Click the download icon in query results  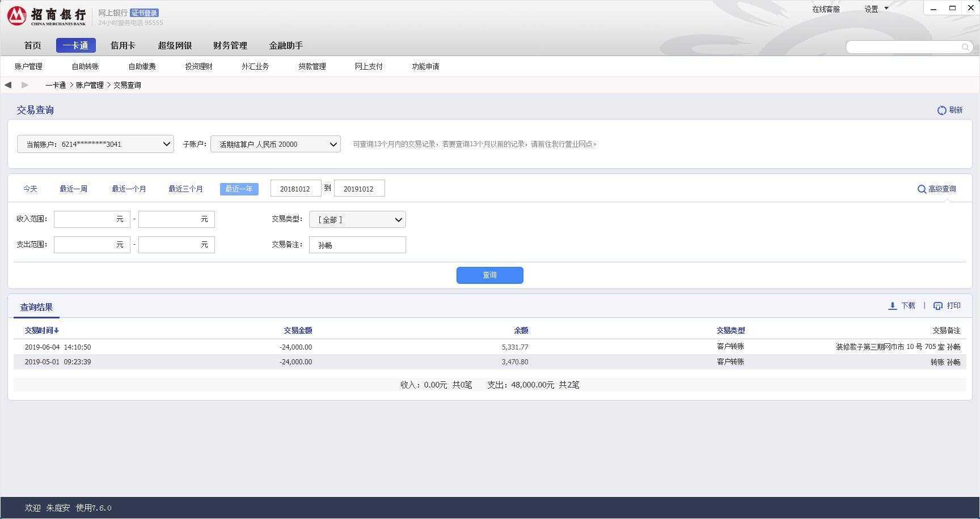pos(892,306)
